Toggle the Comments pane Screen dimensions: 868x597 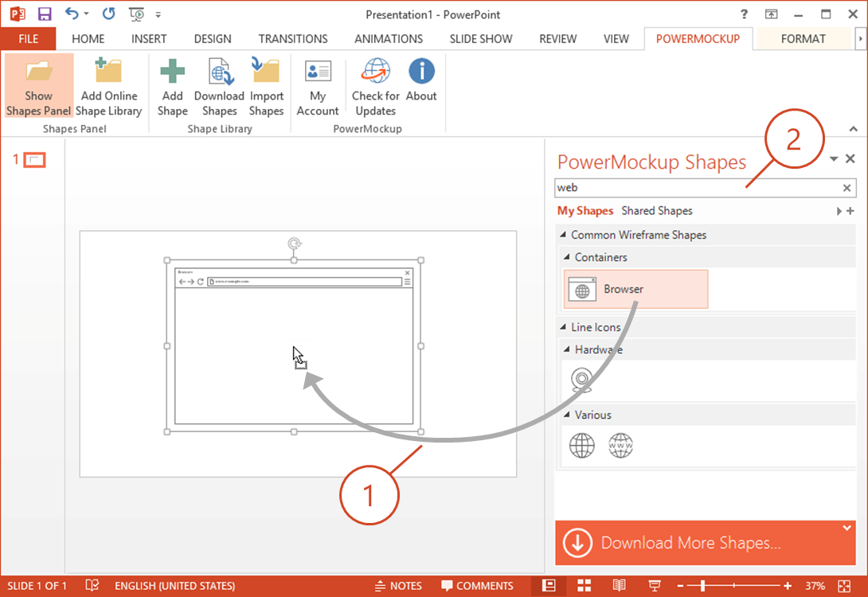click(x=477, y=585)
